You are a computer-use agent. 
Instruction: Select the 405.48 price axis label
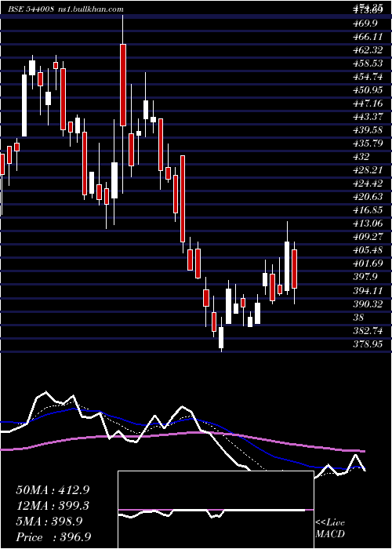pos(368,249)
